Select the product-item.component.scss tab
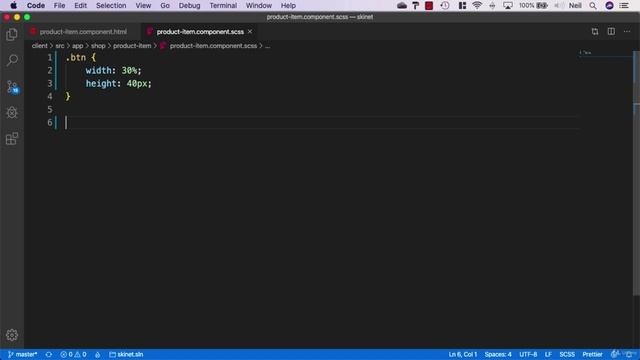 pyautogui.click(x=200, y=31)
